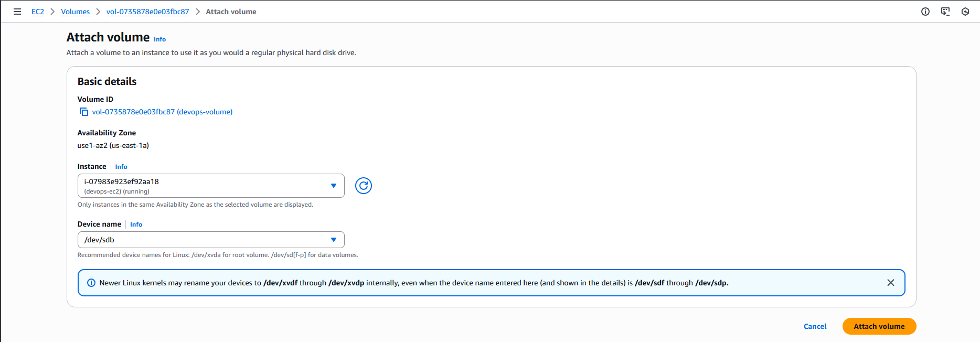
Task: Open the hamburger navigation menu
Action: pos(17,12)
